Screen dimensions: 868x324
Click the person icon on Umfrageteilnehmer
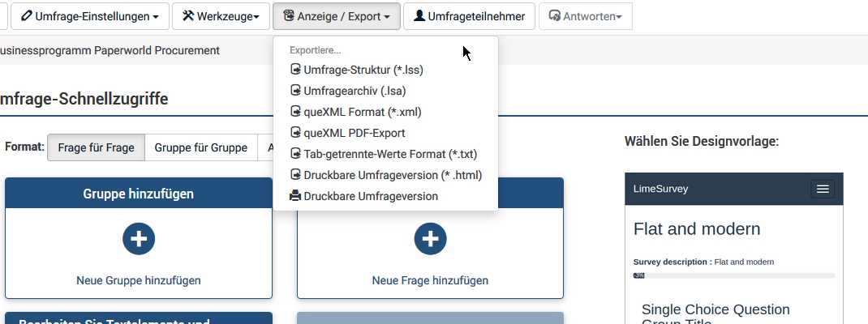(x=419, y=16)
